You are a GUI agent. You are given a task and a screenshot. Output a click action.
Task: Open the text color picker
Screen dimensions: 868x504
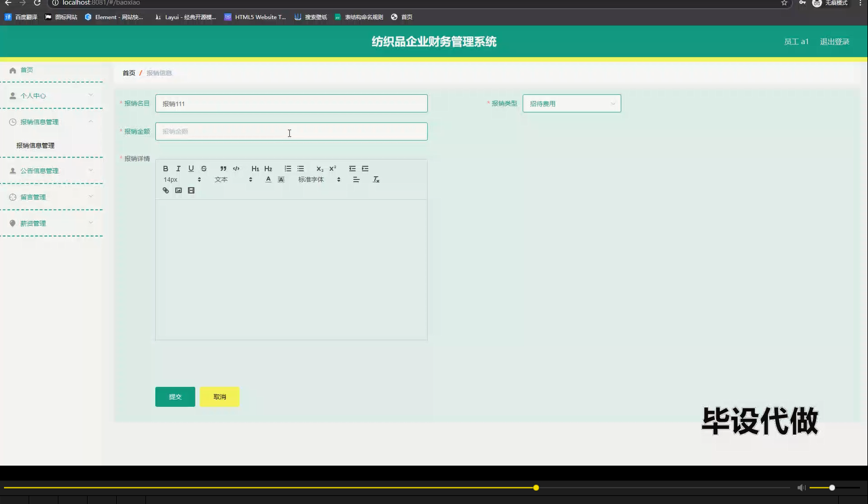pos(268,179)
